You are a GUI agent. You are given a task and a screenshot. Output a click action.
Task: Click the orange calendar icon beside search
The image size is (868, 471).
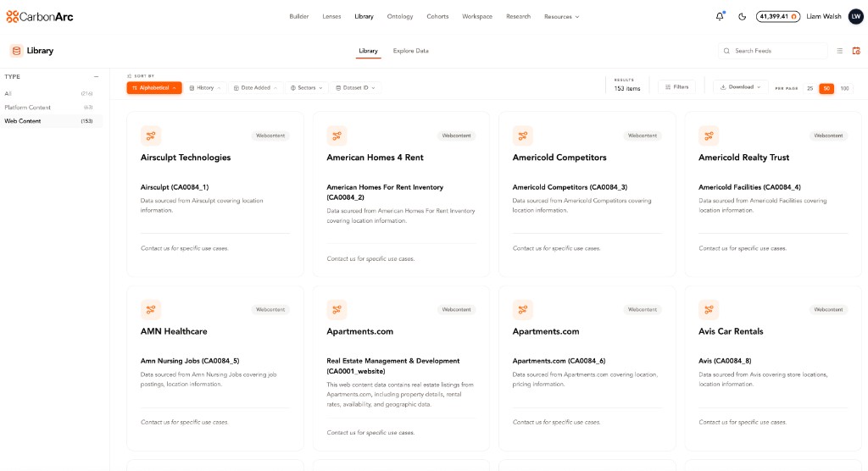(856, 51)
